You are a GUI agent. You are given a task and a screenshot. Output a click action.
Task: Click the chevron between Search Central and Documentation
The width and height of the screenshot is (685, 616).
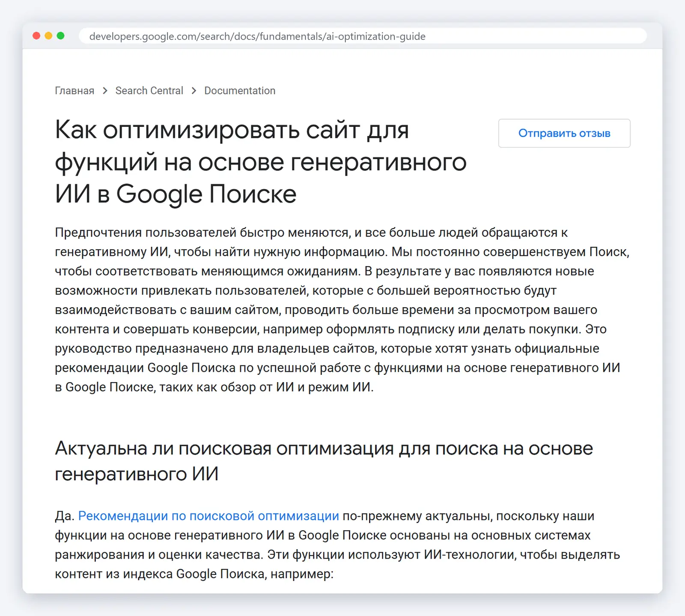coord(194,91)
